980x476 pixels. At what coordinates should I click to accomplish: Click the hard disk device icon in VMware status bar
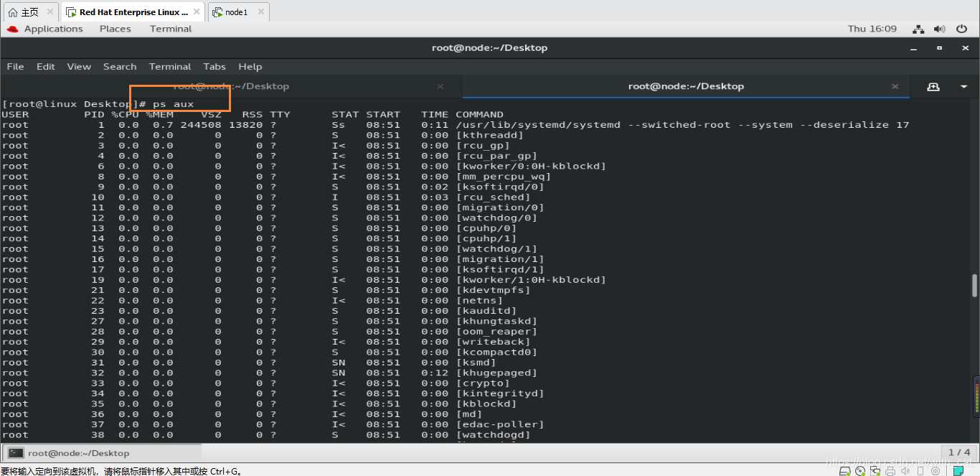point(846,471)
